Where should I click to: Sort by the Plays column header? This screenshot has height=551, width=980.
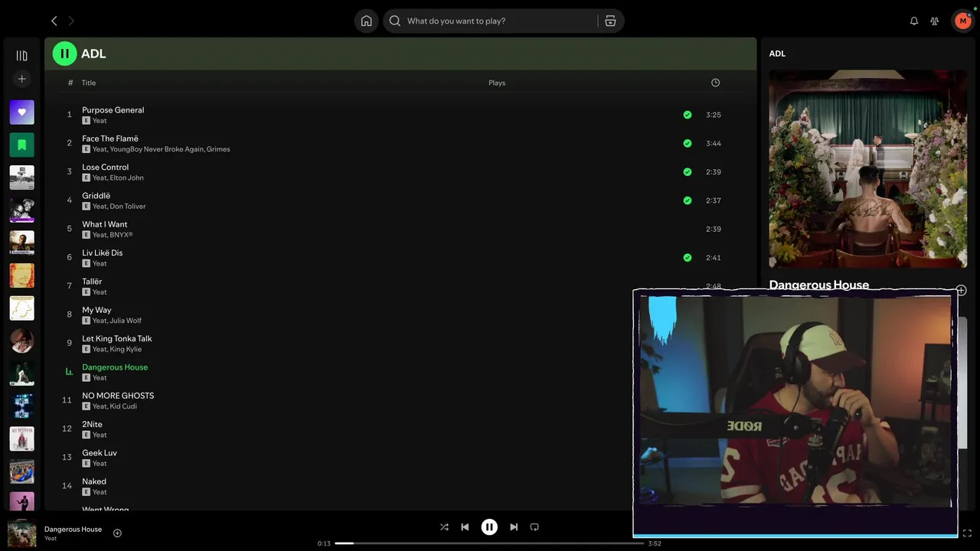[x=497, y=83]
